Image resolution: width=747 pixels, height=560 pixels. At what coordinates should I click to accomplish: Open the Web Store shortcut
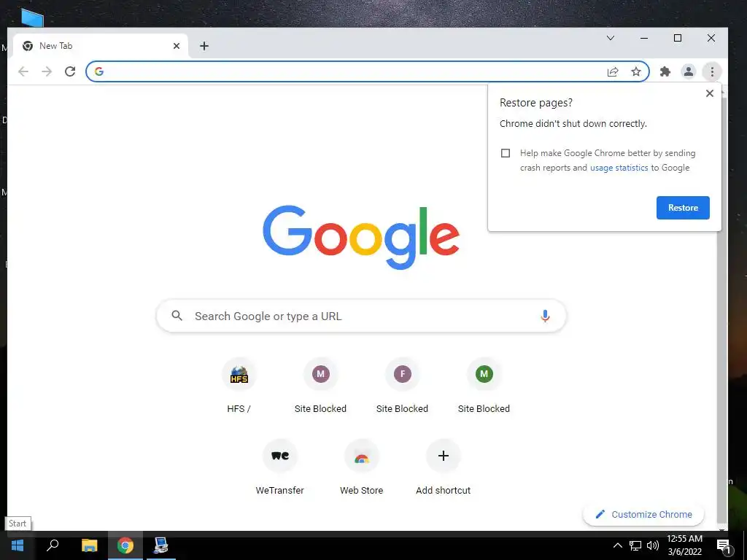362,467
